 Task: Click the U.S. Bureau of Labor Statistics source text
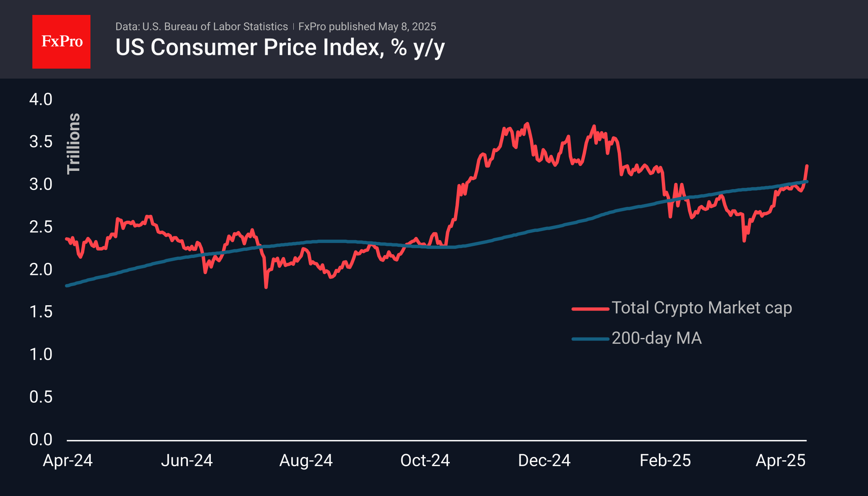202,27
